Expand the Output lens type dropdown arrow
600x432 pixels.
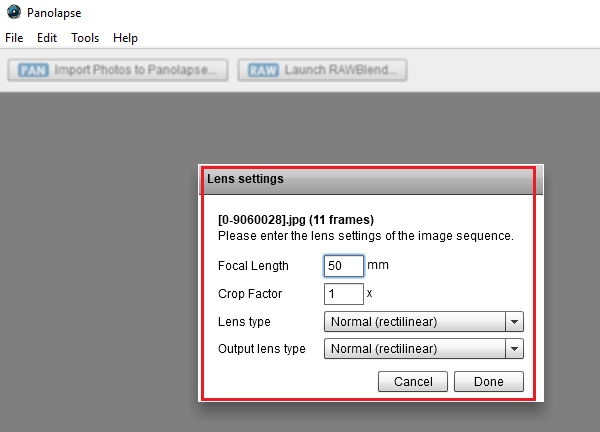coord(514,349)
